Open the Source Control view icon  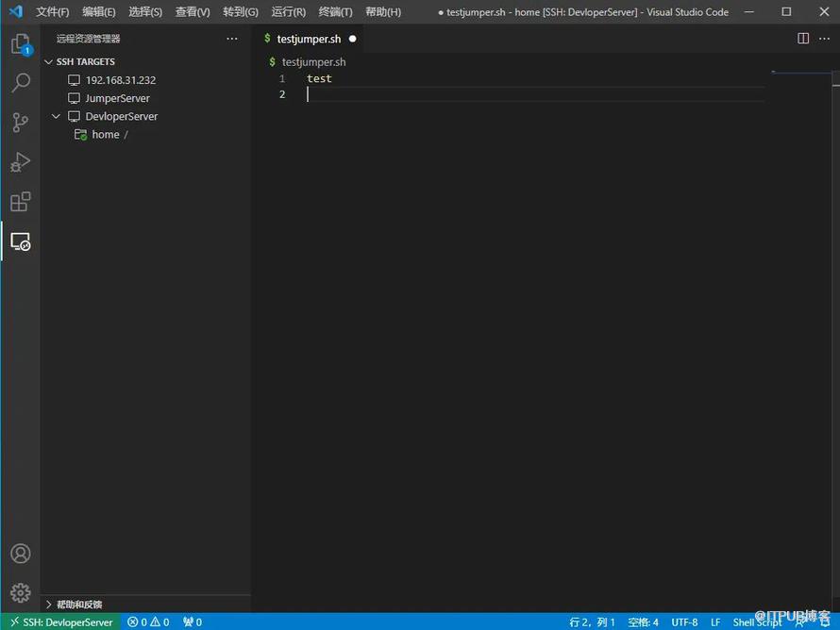[20, 123]
